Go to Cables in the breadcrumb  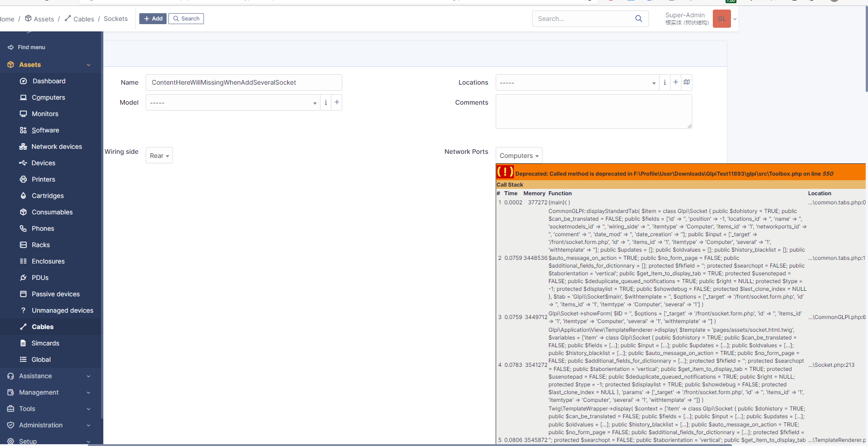tap(79, 19)
